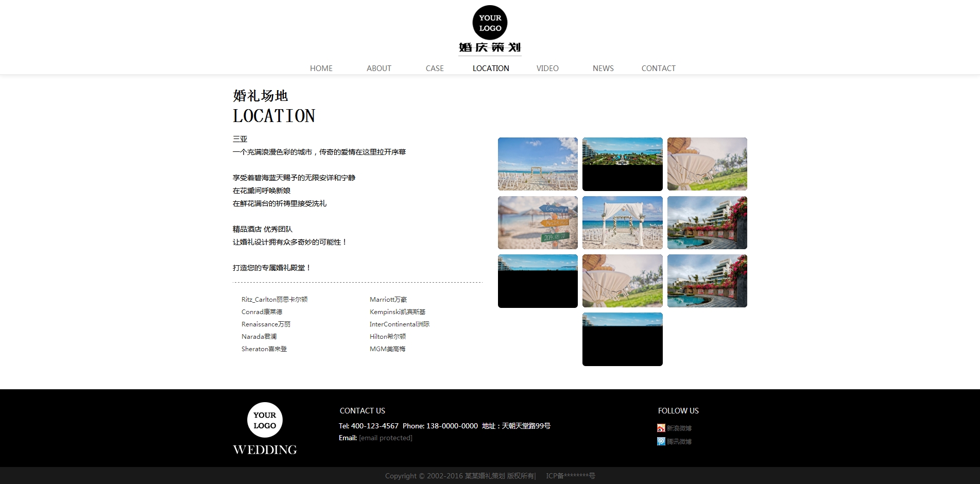Open the beach wedding chairs thumbnail
The height and width of the screenshot is (484, 980).
tap(538, 164)
